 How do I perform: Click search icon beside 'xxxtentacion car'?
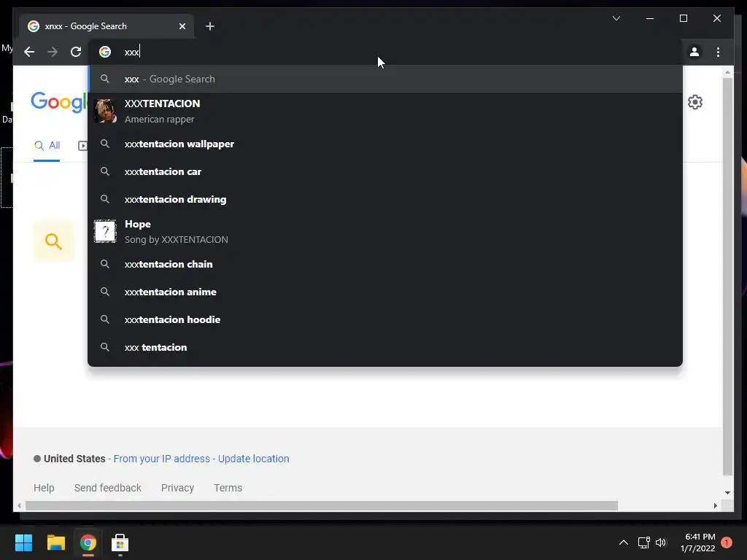[x=105, y=171]
